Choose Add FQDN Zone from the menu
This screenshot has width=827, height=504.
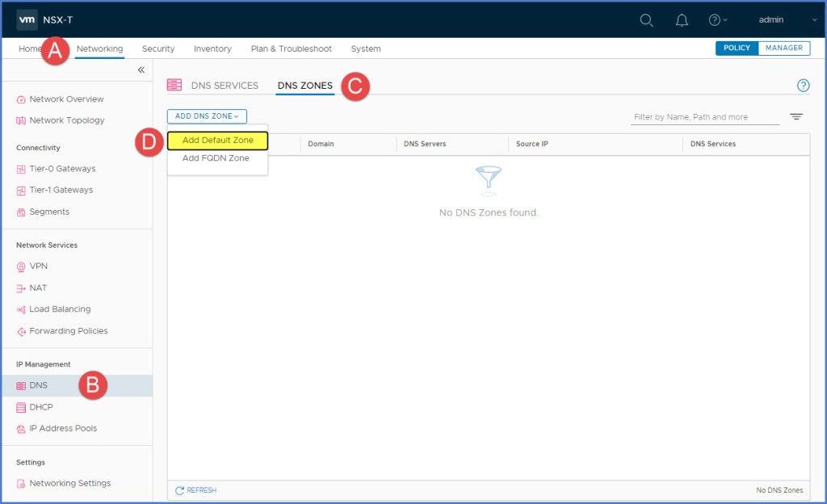214,157
